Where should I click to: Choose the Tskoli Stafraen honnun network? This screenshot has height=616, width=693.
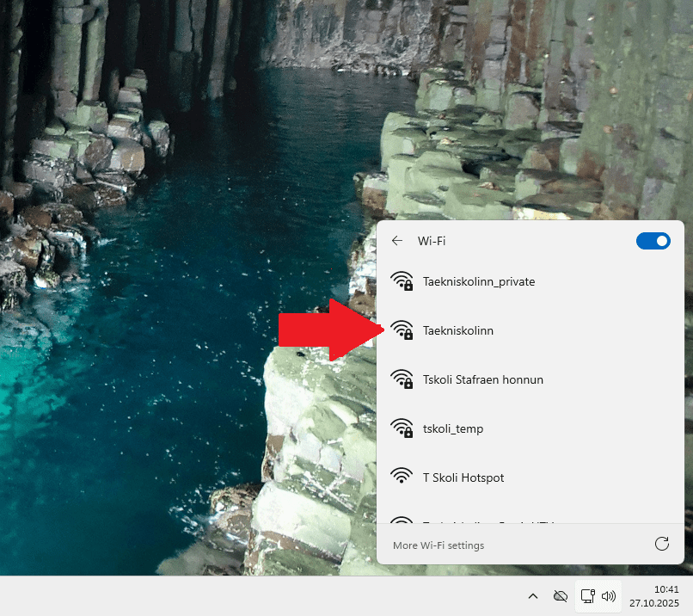pos(482,379)
